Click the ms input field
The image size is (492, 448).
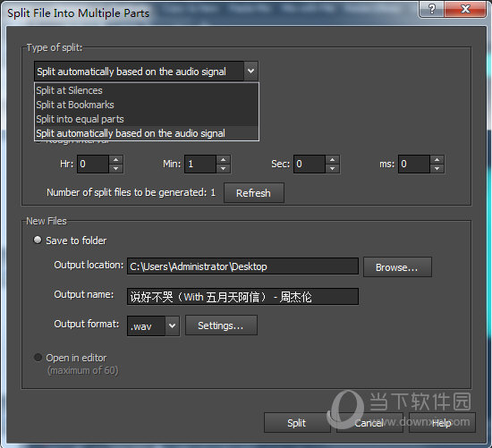414,164
